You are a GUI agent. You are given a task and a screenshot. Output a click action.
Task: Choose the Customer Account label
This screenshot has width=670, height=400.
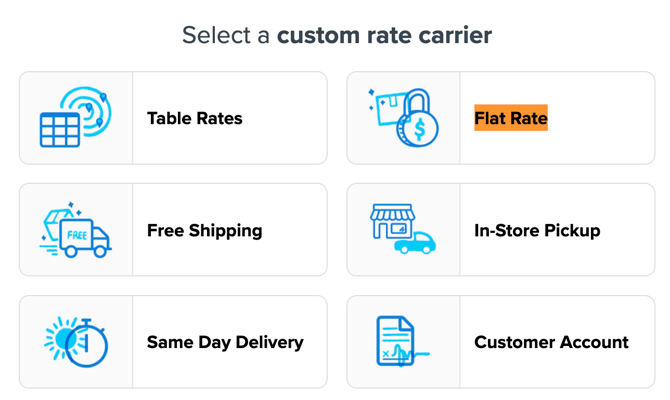pos(551,342)
